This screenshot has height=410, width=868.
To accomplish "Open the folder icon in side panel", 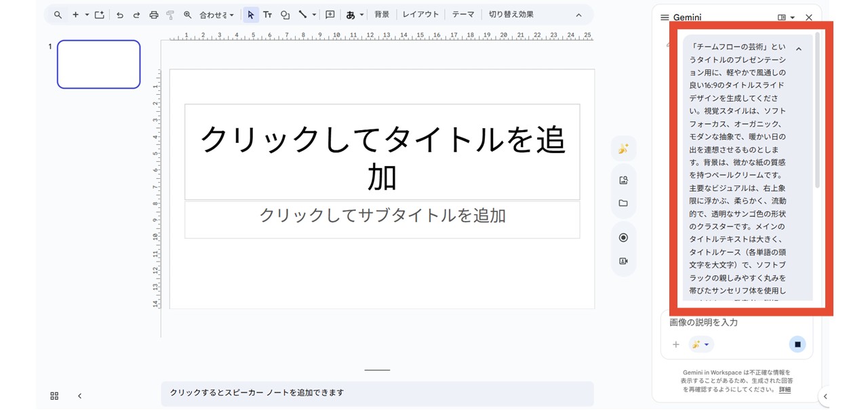I will [x=623, y=202].
